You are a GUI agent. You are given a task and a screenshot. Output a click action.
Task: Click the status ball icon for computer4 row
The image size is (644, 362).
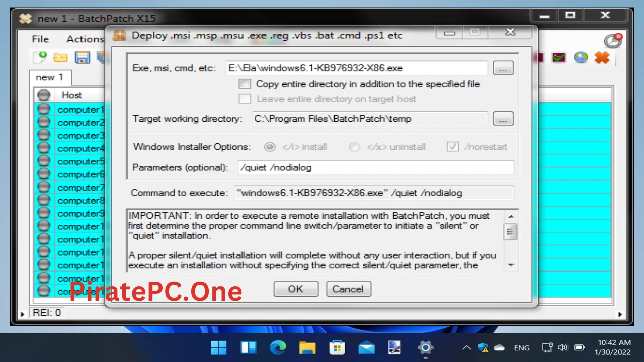(x=44, y=148)
